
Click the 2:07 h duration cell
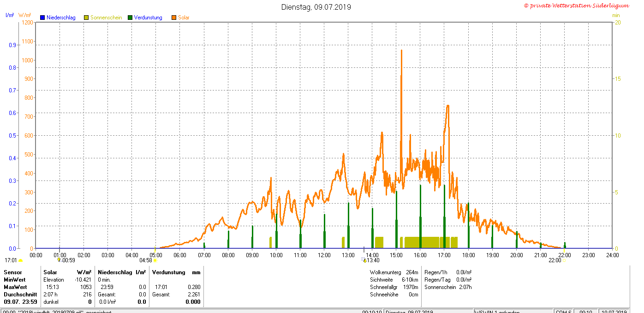point(50,295)
